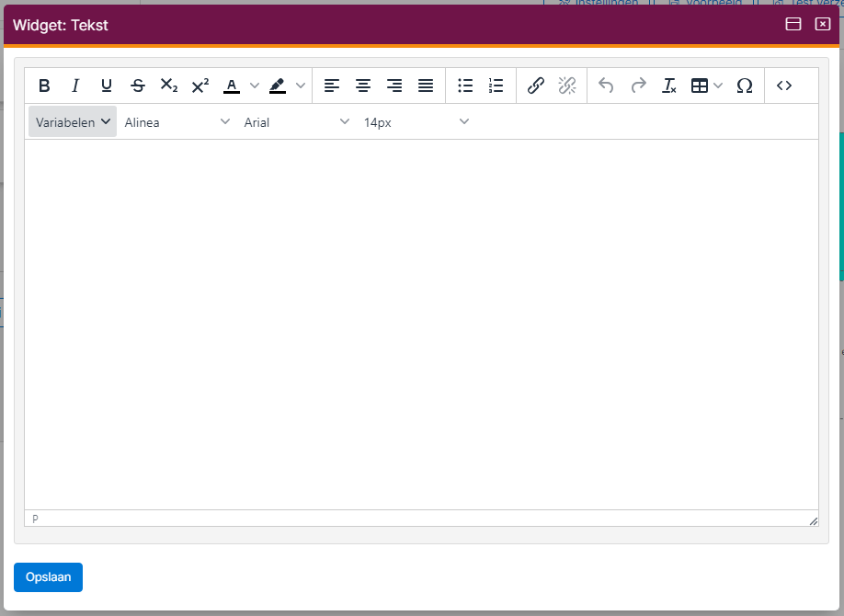Maximize the Widget: Tekst dialog
This screenshot has height=616, width=844.
pyautogui.click(x=793, y=24)
